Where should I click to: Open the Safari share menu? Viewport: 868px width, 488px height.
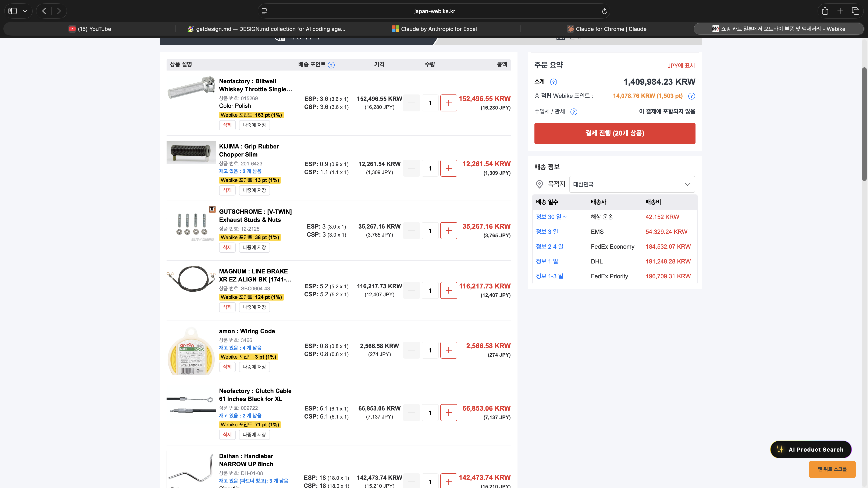(x=825, y=11)
